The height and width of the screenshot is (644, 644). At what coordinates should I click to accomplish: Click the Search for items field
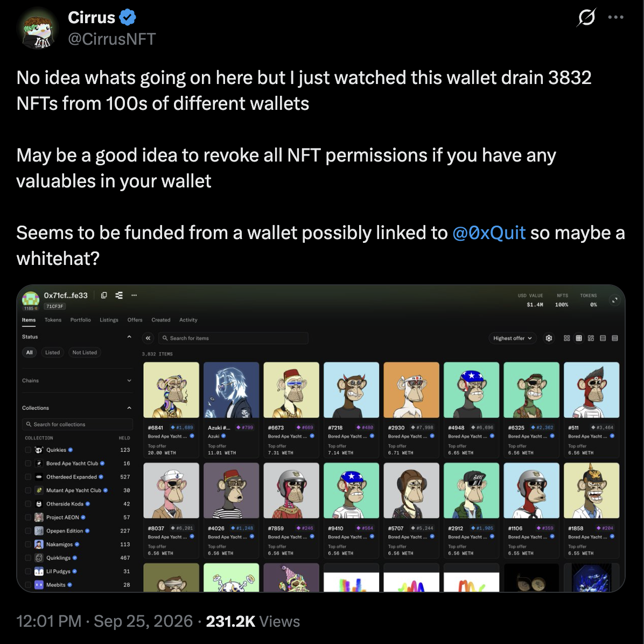click(x=233, y=338)
